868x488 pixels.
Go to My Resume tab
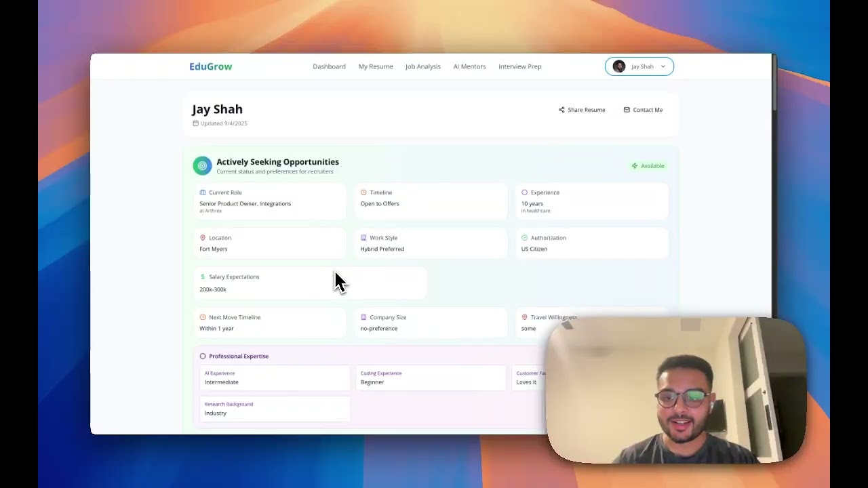click(376, 66)
